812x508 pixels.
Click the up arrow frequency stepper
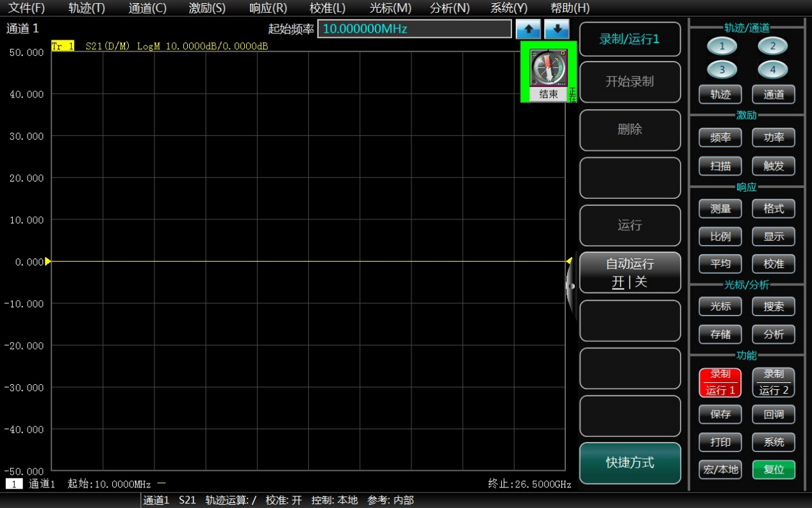(x=528, y=29)
